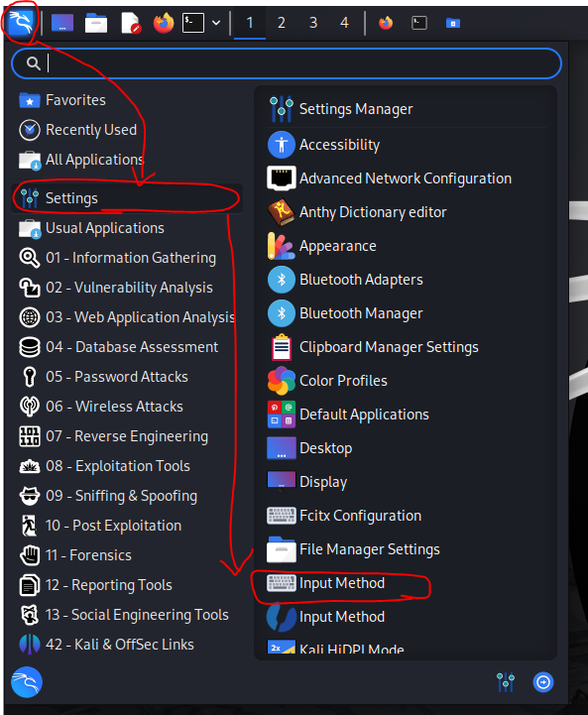Click the log out button at menu bottom
This screenshot has height=715, width=588.
pyautogui.click(x=543, y=682)
